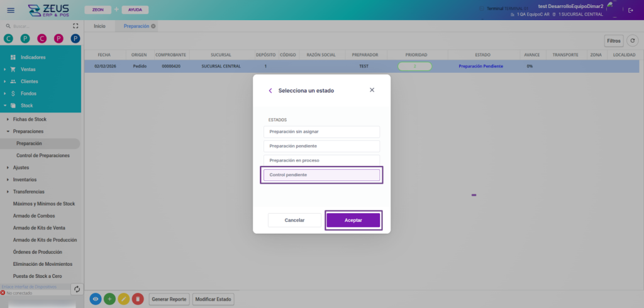Screen dimensions: 644x308
Task: Expand the Ventas sidebar section
Action: [28, 69]
